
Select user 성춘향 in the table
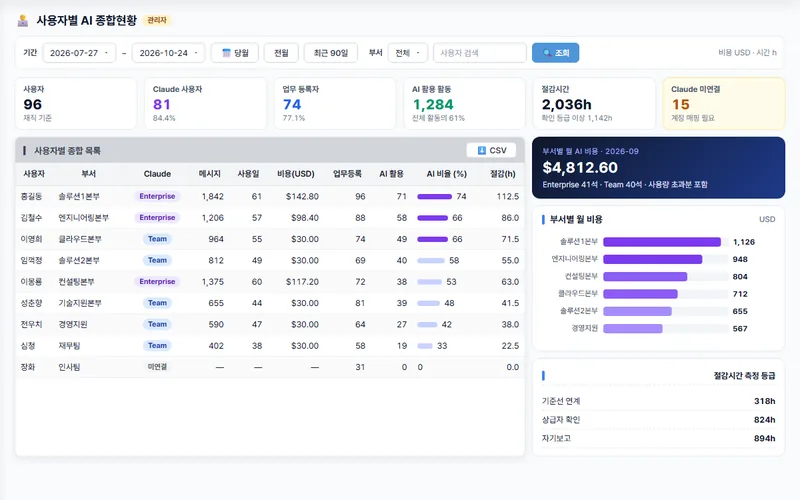pos(31,303)
